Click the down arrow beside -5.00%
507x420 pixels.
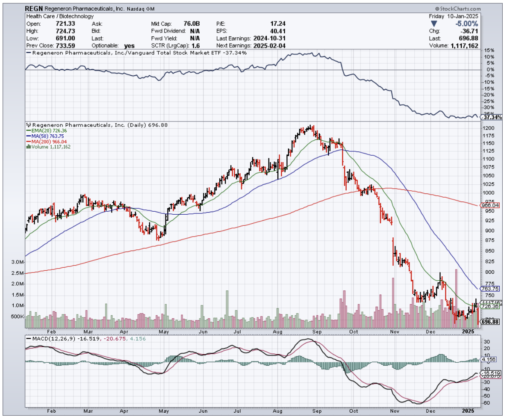(434, 24)
